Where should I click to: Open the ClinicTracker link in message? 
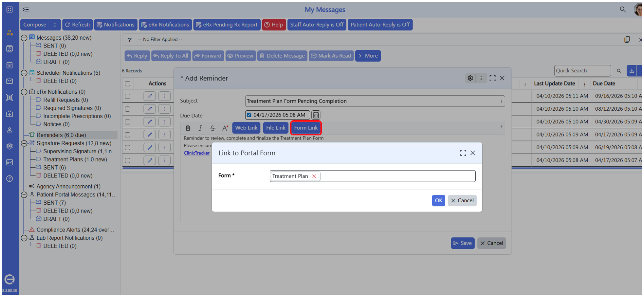pos(197,153)
